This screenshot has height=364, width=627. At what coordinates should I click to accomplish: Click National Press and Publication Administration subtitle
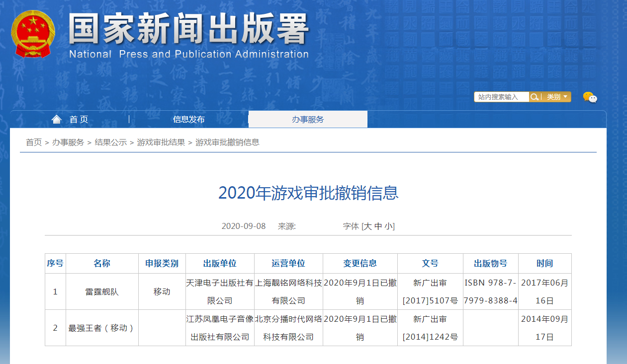189,54
